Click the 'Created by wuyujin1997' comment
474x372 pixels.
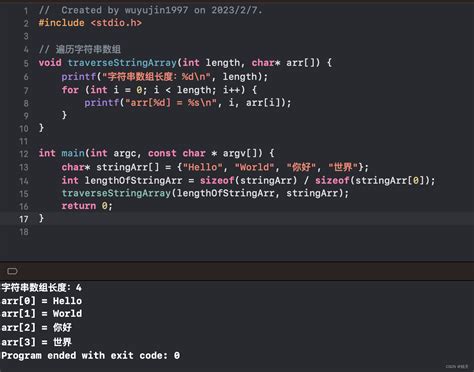pos(125,10)
